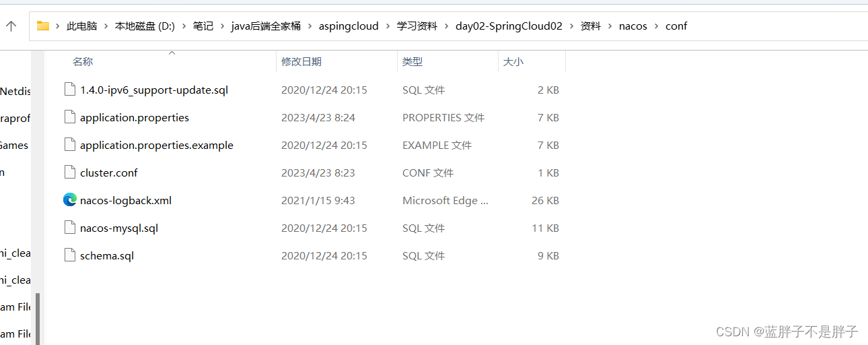This screenshot has width=868, height=345.
Task: Sort by 修改日期 column header
Action: pos(301,61)
